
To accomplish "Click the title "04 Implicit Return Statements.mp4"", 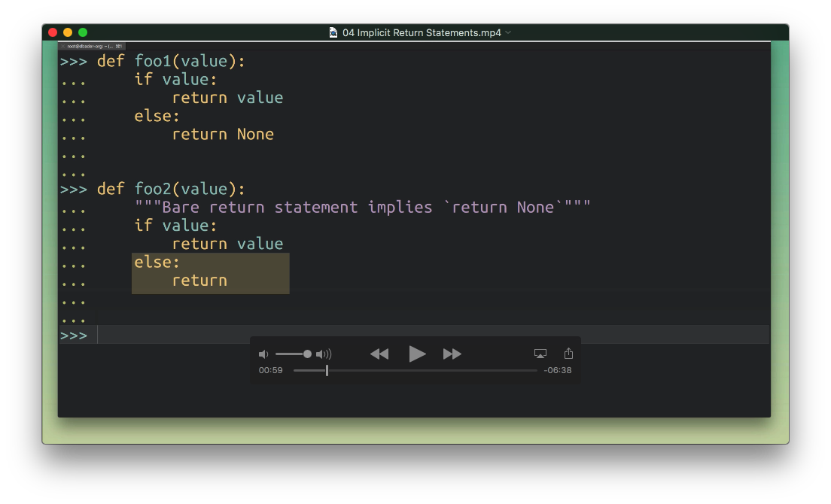I will coord(422,32).
